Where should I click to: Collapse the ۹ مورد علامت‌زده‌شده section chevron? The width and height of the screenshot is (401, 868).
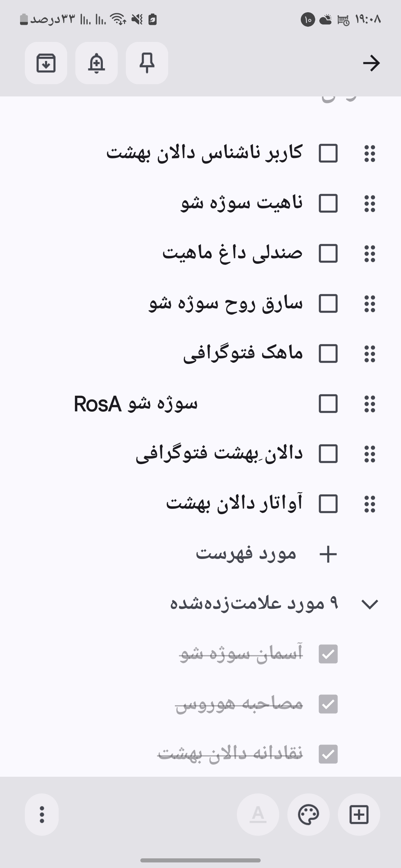370,604
